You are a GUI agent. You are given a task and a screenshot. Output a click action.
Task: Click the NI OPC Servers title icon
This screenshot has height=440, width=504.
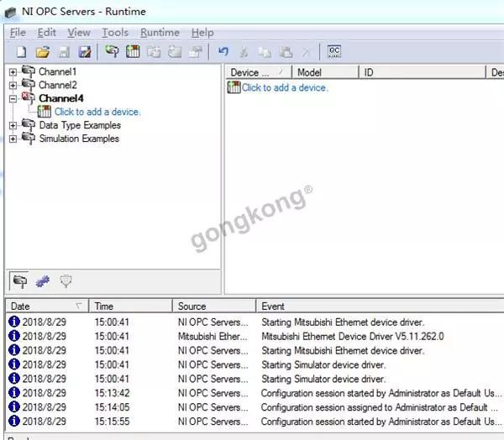(x=10, y=13)
